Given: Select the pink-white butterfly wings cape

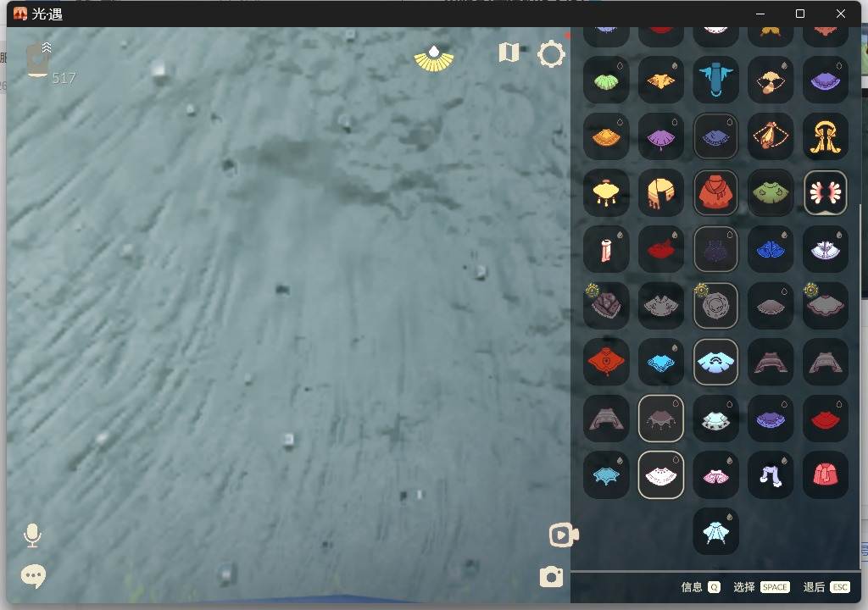Looking at the screenshot, I should point(825,192).
